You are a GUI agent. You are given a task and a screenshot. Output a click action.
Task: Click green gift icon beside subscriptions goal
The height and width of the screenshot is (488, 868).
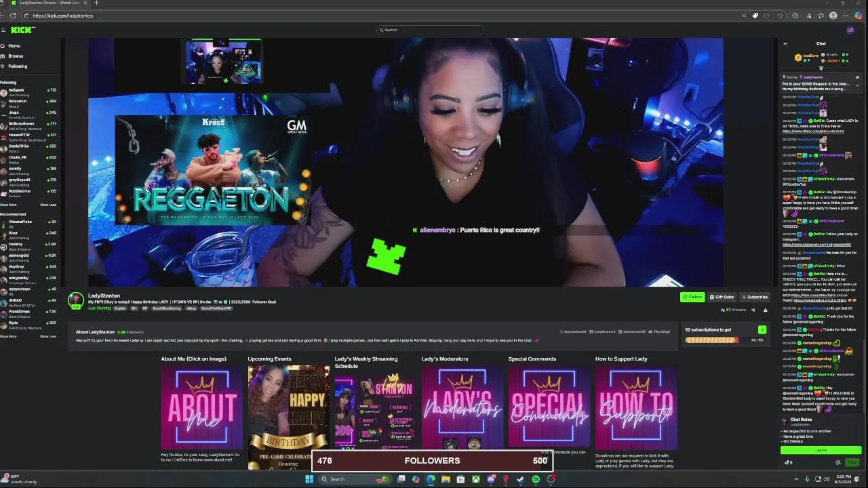pyautogui.click(x=762, y=330)
